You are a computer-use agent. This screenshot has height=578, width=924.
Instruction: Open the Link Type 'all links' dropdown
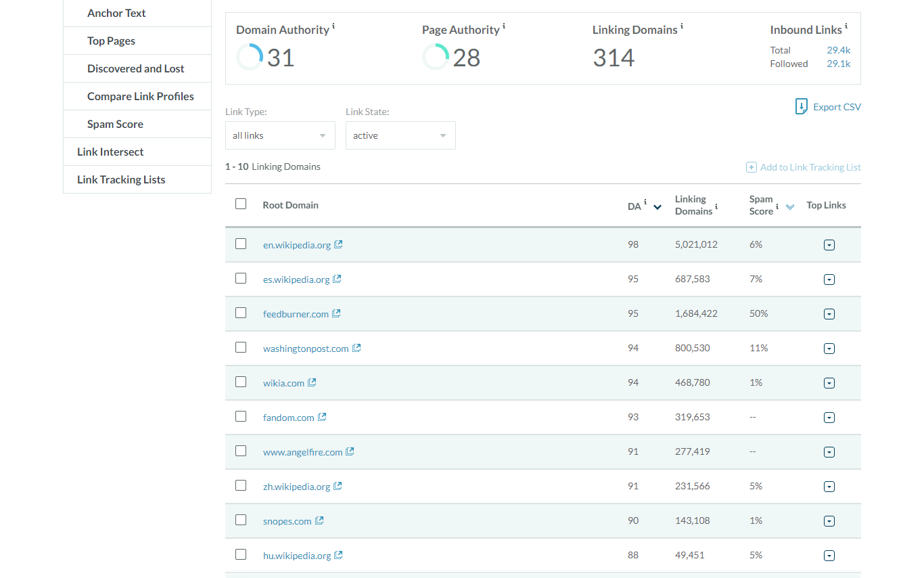pos(280,135)
